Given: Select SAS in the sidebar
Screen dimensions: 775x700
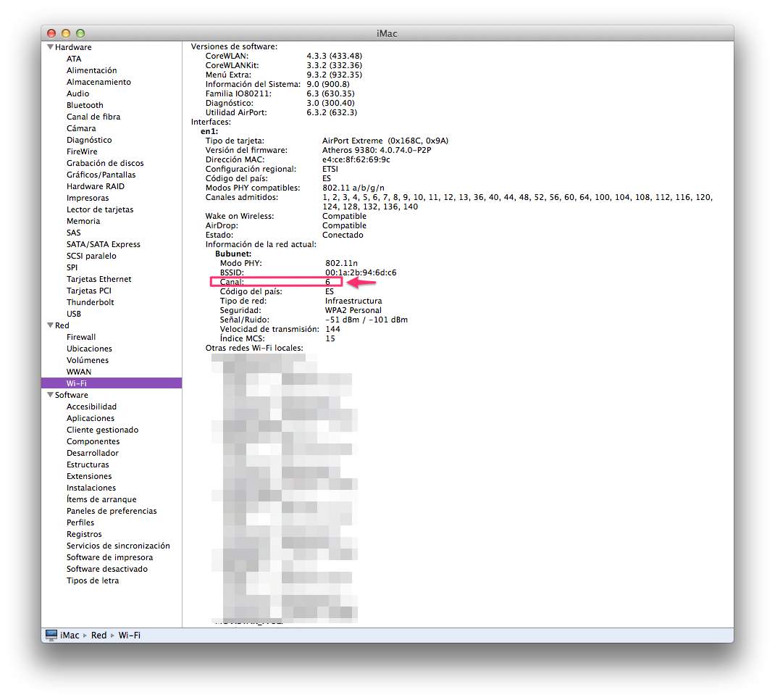Looking at the screenshot, I should coord(73,233).
